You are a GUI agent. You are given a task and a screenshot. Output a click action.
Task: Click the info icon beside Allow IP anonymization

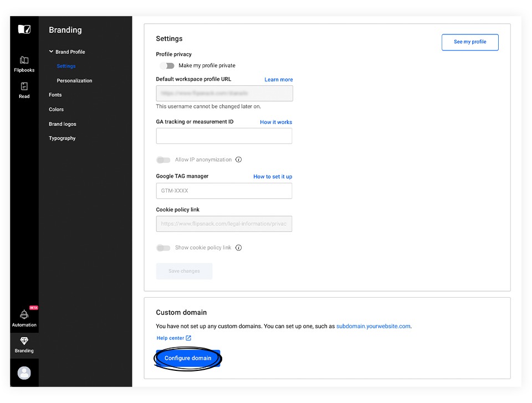coord(238,159)
